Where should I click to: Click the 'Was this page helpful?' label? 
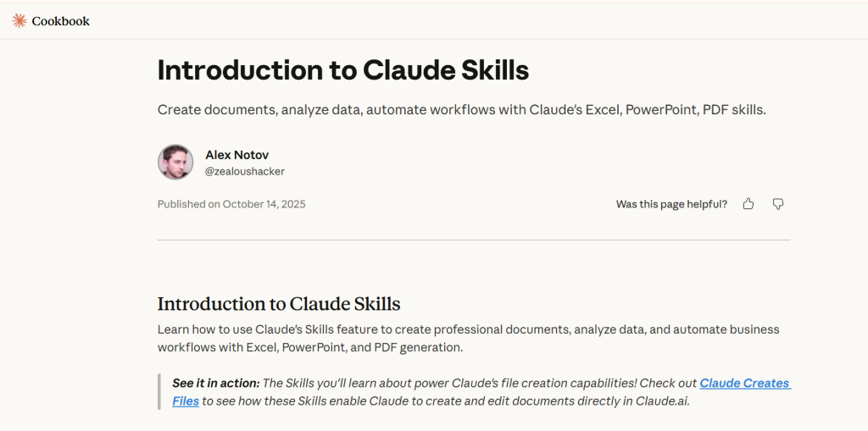[671, 204]
